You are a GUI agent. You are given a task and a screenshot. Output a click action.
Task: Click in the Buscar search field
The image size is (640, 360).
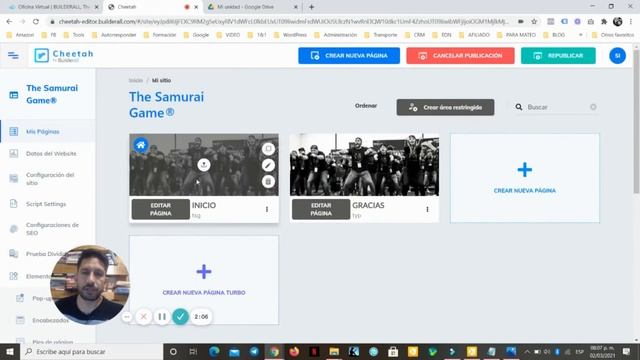pyautogui.click(x=557, y=107)
